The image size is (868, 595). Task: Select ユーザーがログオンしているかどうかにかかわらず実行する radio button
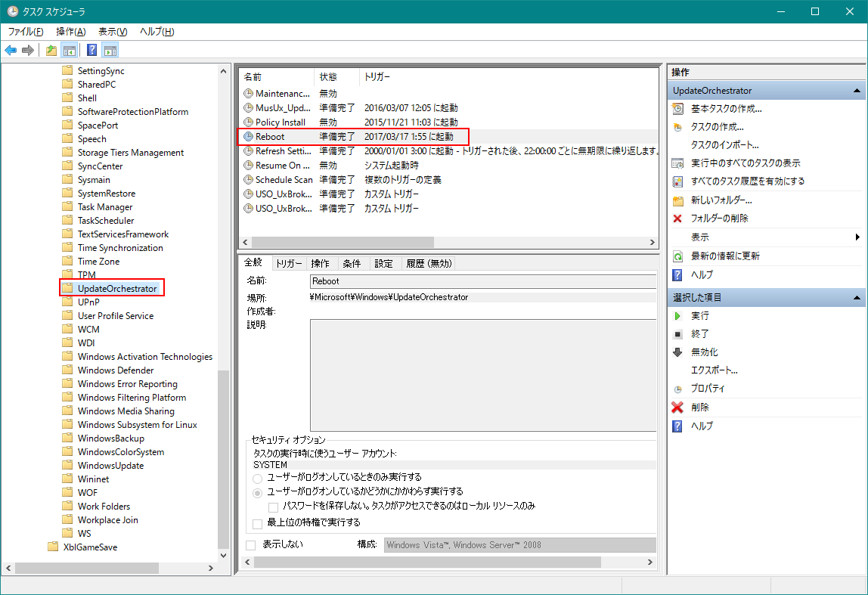[257, 493]
